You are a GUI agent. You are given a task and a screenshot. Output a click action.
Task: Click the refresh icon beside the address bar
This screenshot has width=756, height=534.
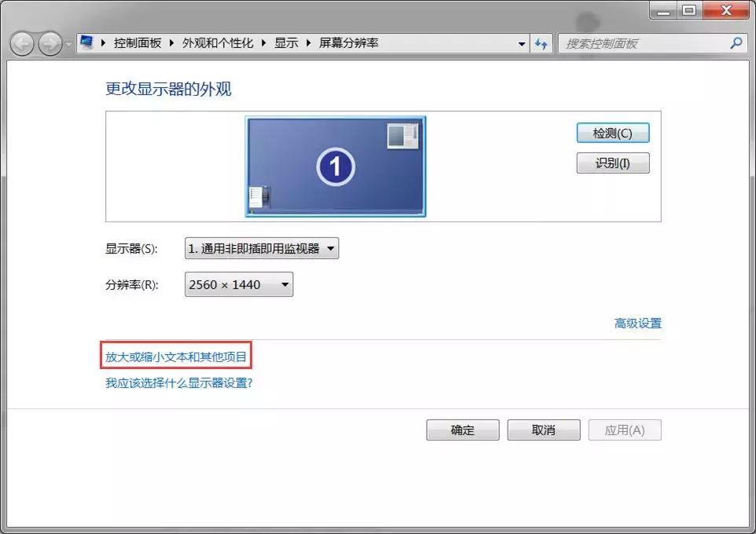[x=541, y=43]
